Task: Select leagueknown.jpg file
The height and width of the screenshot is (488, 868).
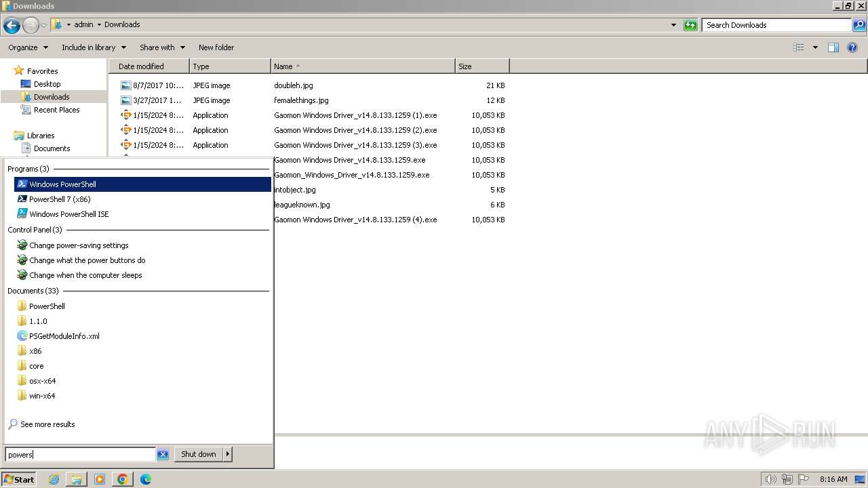Action: click(302, 205)
